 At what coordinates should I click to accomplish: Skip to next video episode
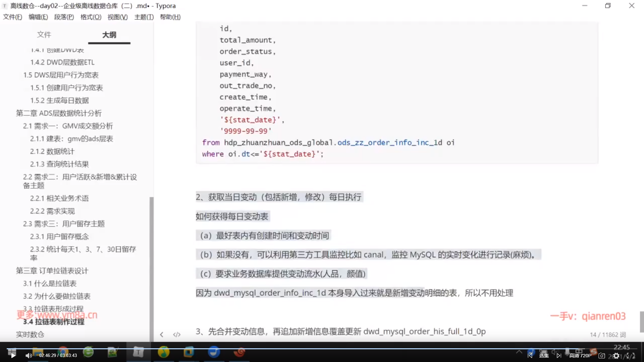pos(559,356)
